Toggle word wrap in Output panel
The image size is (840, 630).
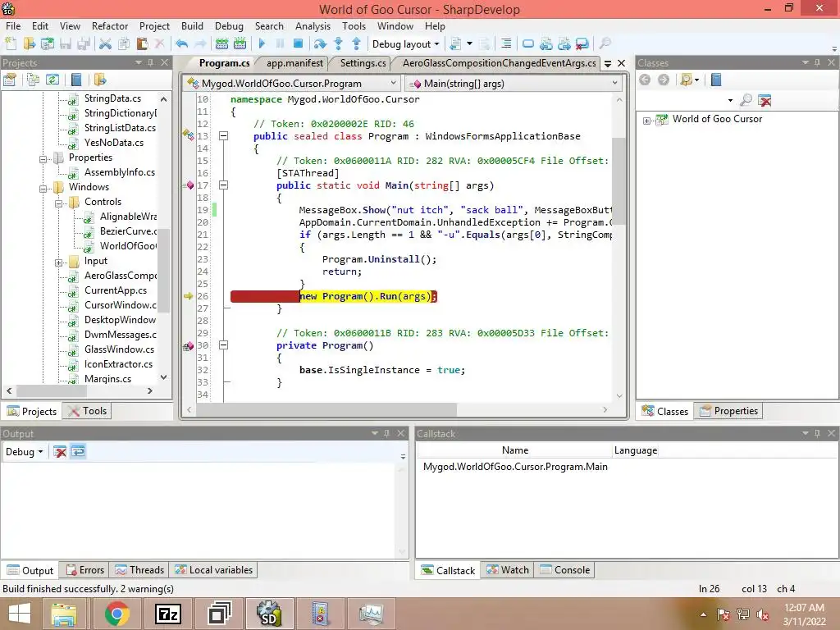[78, 452]
